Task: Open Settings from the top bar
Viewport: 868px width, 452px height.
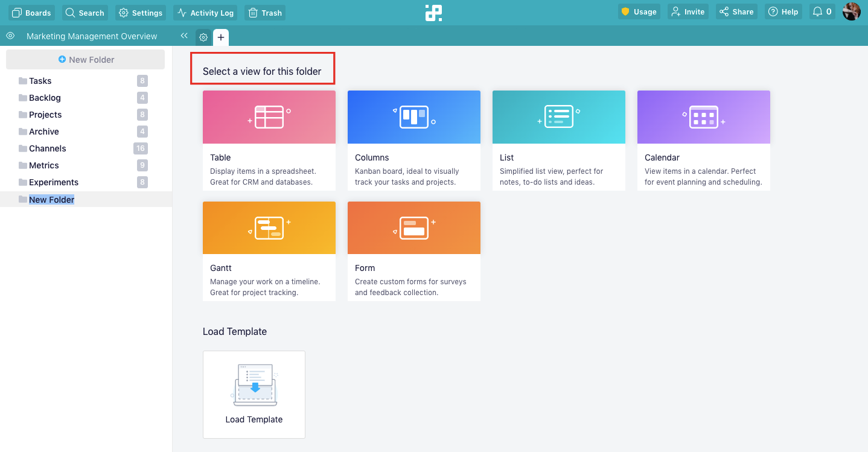Action: click(141, 13)
